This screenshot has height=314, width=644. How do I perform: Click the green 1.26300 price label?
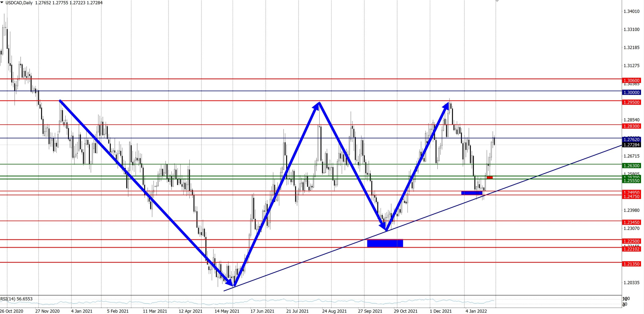click(631, 166)
